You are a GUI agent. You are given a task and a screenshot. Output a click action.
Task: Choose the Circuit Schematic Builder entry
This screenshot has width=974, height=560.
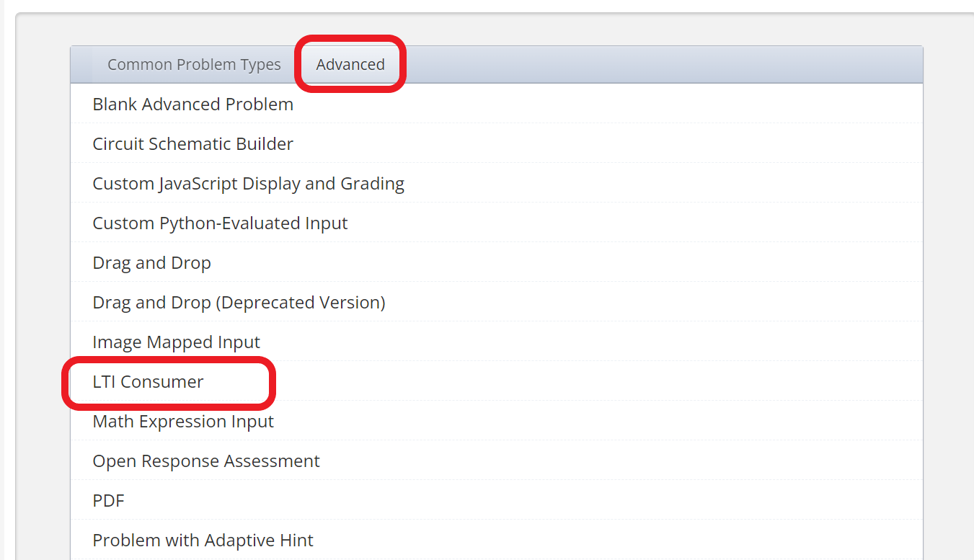[x=192, y=143]
